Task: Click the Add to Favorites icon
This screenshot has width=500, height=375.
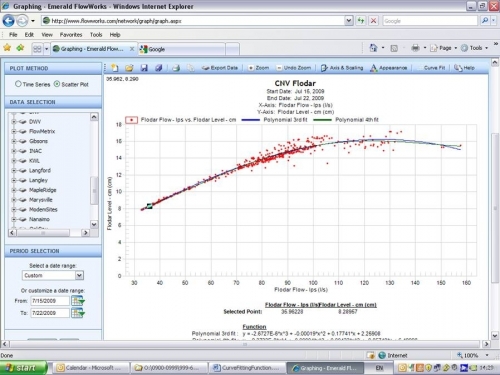Action: [20, 48]
